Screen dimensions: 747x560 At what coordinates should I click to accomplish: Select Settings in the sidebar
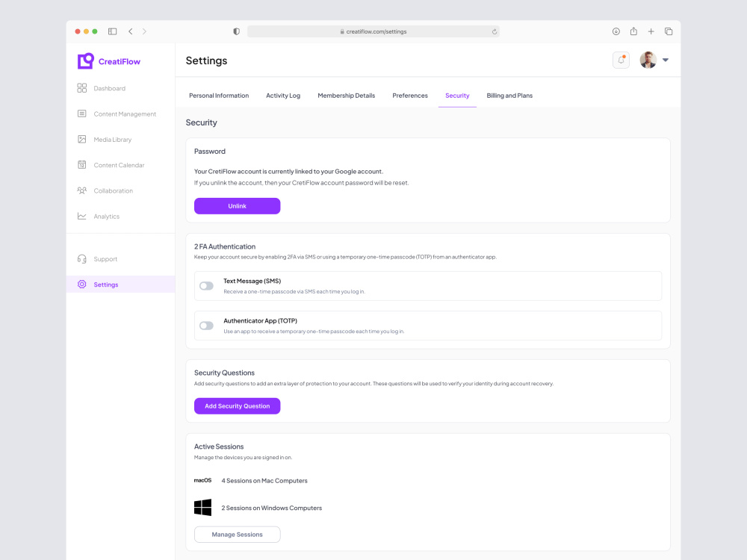pos(120,284)
